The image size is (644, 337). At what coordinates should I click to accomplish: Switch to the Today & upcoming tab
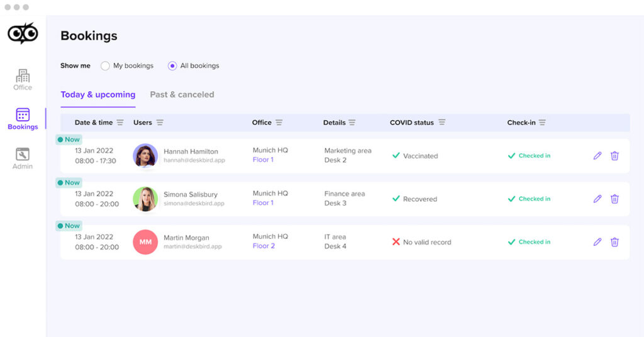[97, 95]
